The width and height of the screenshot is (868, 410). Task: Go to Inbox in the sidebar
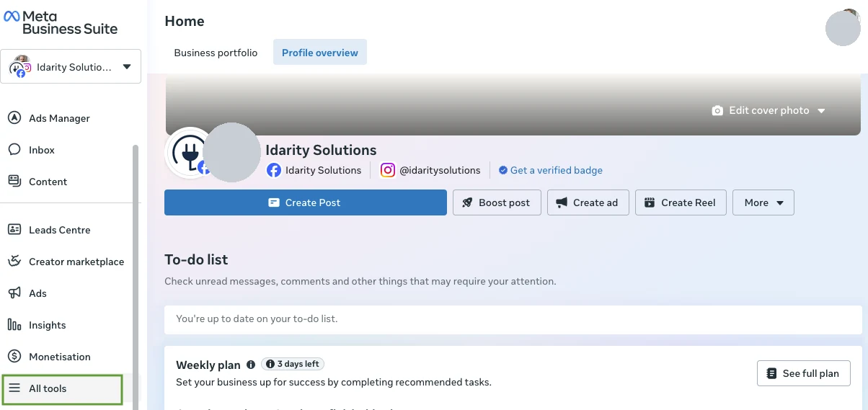(42, 150)
